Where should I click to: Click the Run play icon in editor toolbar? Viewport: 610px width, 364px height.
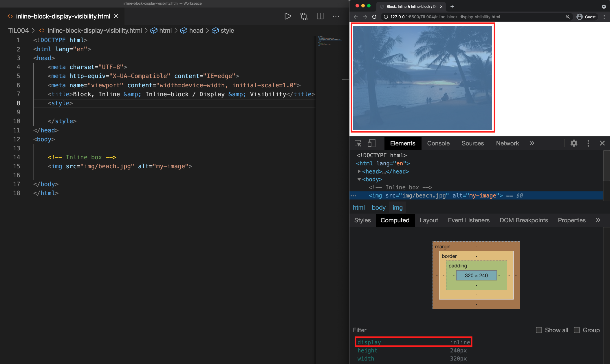(x=287, y=16)
